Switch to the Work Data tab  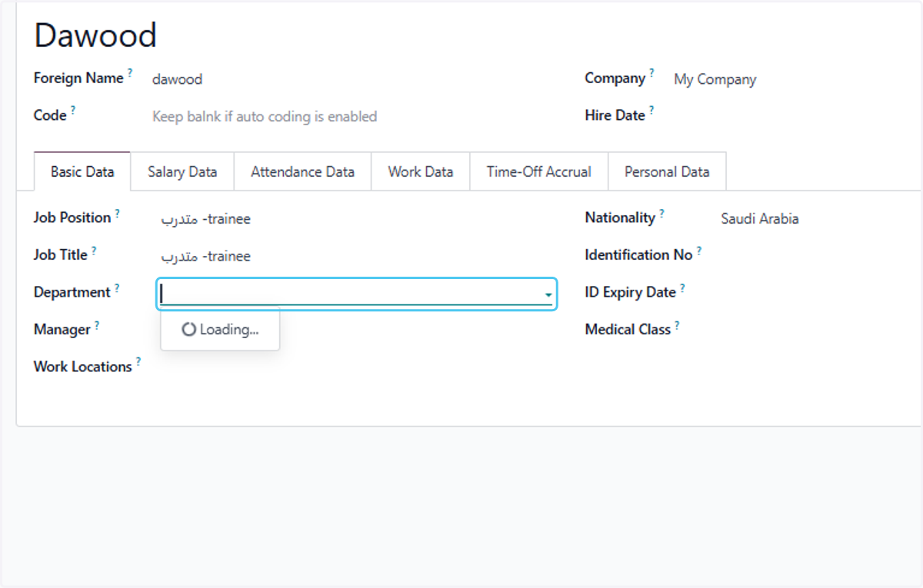coord(421,171)
